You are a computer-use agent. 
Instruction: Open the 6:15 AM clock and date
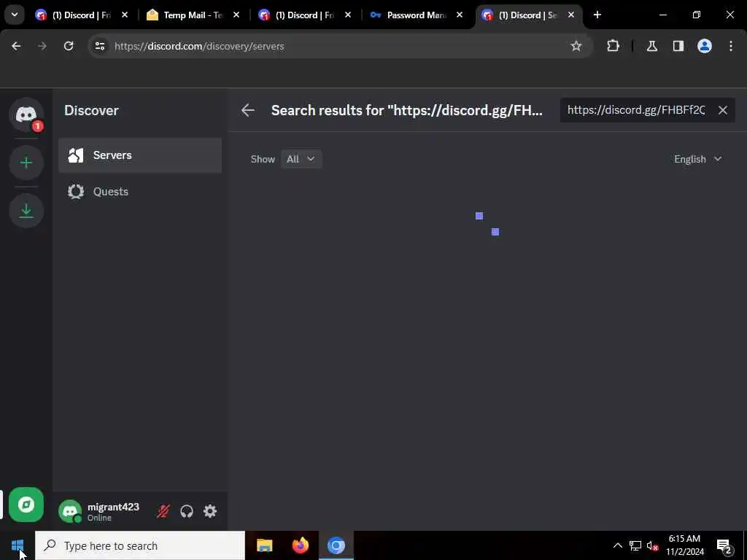point(684,545)
